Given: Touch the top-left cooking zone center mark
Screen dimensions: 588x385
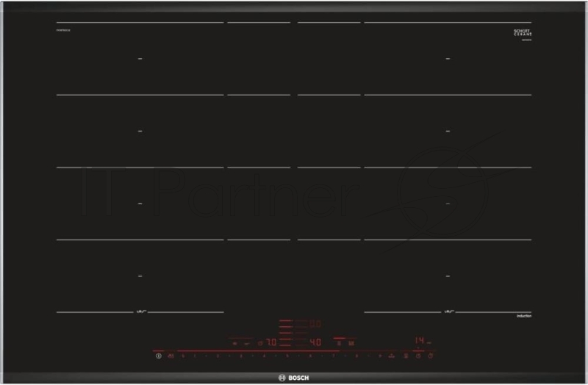Looking at the screenshot, I should coord(140,58).
